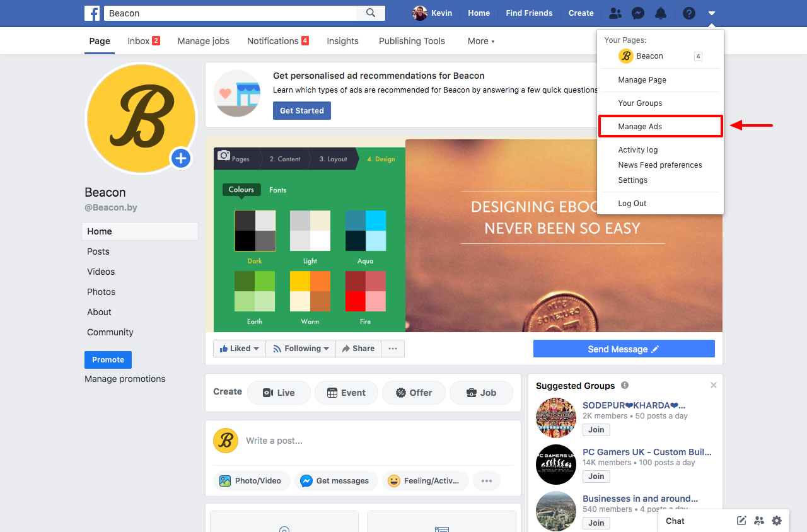Open the friend requests icon
This screenshot has width=807, height=532.
615,13
